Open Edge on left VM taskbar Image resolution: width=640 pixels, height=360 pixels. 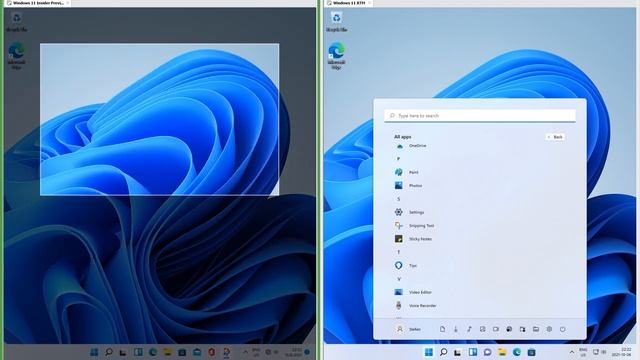pos(153,352)
